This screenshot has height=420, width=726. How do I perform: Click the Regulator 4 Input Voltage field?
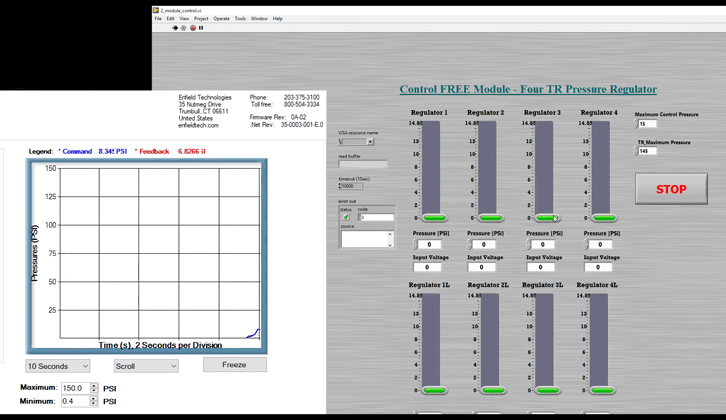pos(598,267)
